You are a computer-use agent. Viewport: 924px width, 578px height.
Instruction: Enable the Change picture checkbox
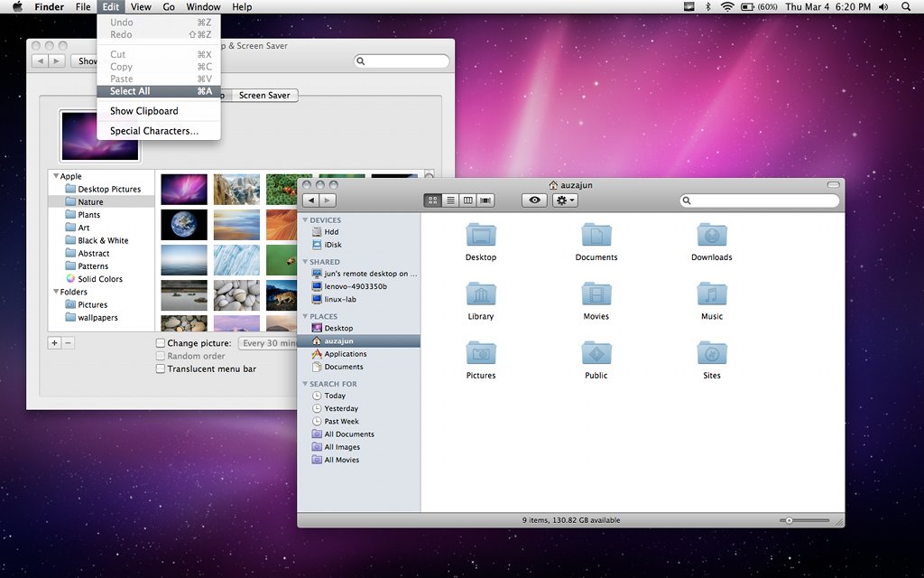click(x=161, y=342)
